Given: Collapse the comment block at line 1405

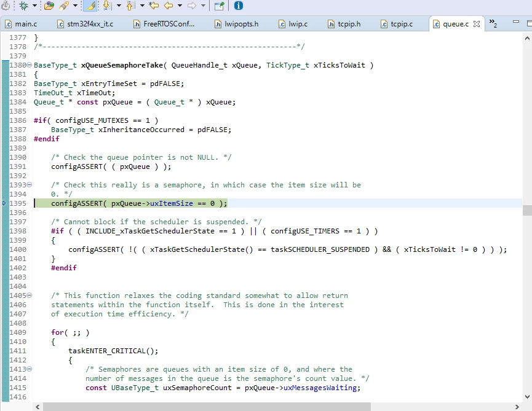Looking at the screenshot, I should 29,295.
